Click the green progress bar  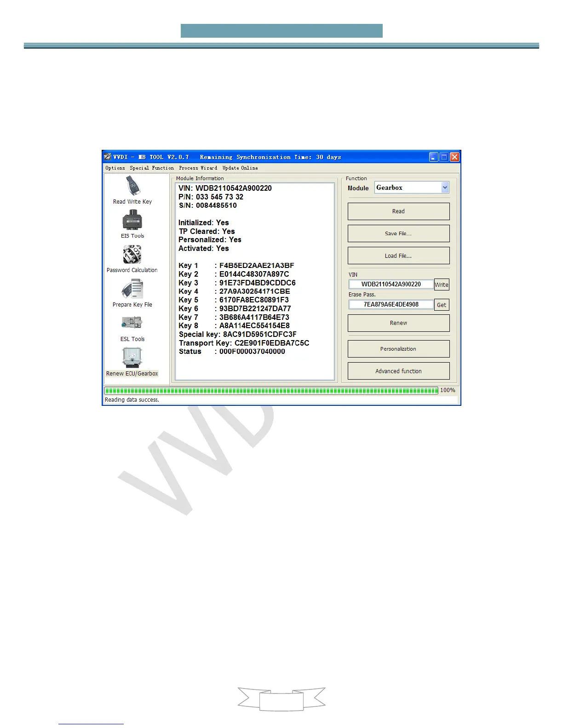pos(271,391)
